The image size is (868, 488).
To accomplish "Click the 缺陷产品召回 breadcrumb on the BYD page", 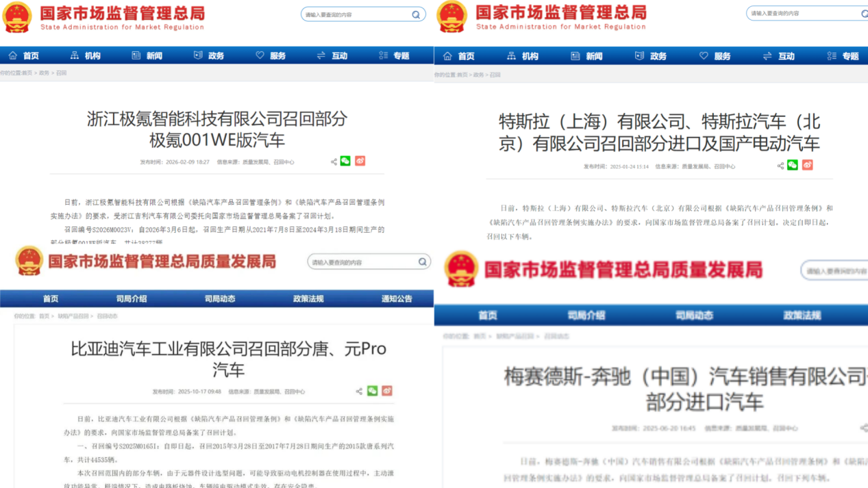I will (x=73, y=316).
